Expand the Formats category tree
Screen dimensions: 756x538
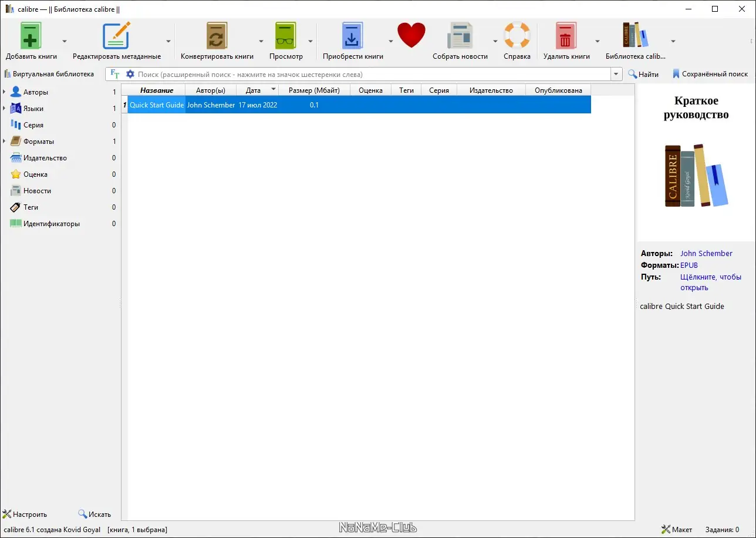tap(5, 142)
